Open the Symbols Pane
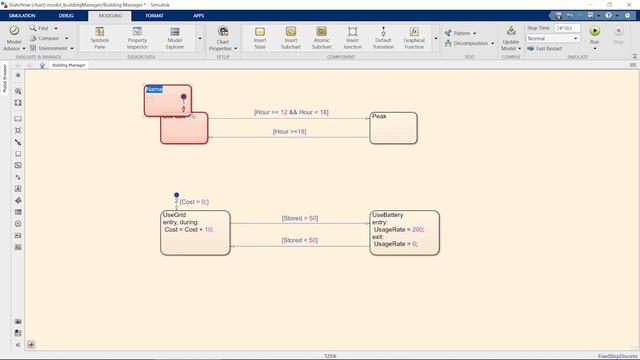The height and width of the screenshot is (360, 640). coord(100,38)
